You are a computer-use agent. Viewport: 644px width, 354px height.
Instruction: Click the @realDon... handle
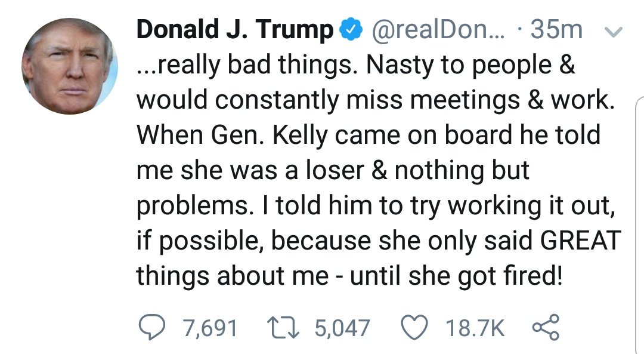[438, 30]
